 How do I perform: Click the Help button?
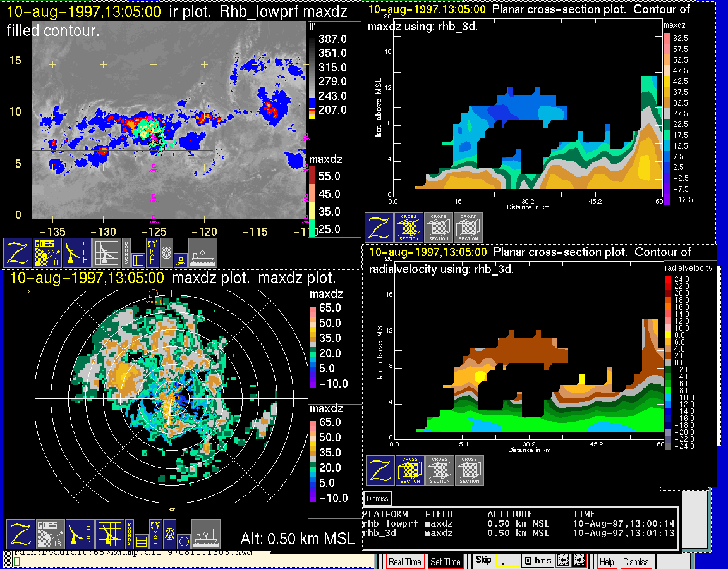607,561
